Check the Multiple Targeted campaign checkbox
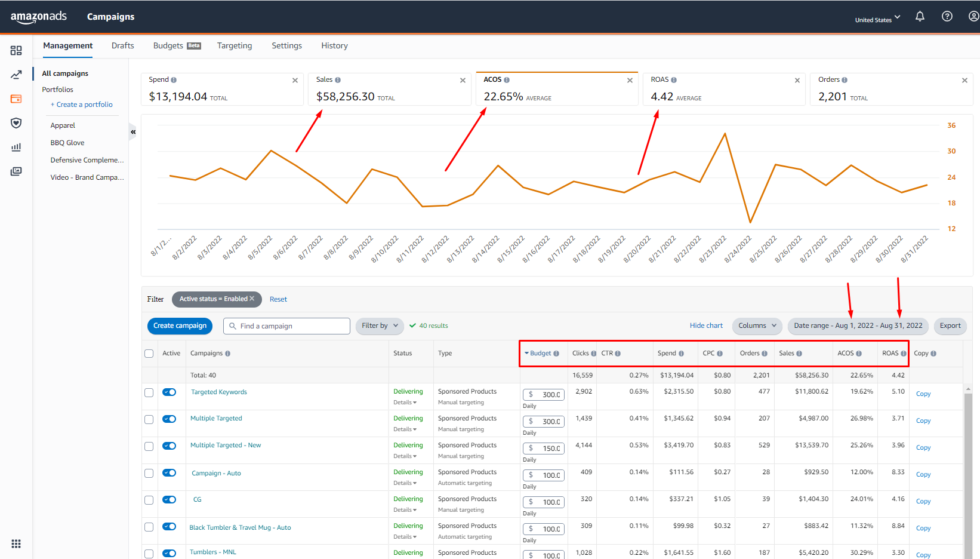The width and height of the screenshot is (980, 559). (x=149, y=419)
